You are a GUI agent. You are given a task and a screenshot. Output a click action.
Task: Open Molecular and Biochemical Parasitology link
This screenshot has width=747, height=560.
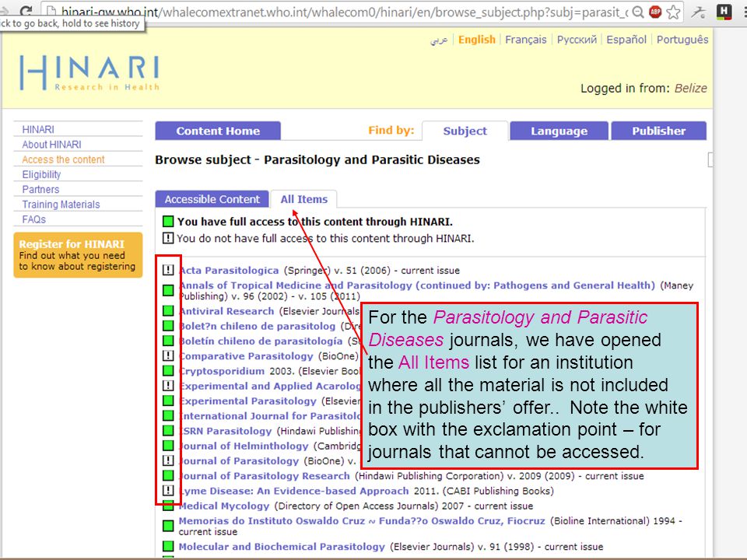point(282,546)
